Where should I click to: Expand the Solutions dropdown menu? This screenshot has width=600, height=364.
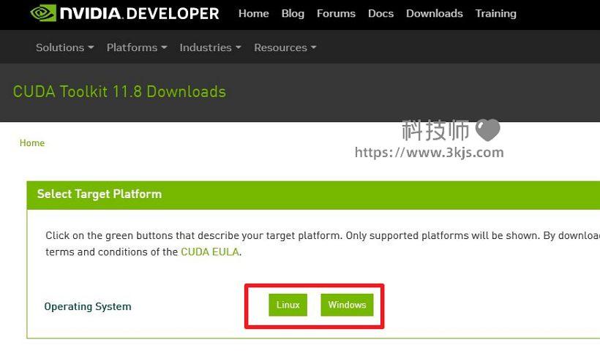64,48
